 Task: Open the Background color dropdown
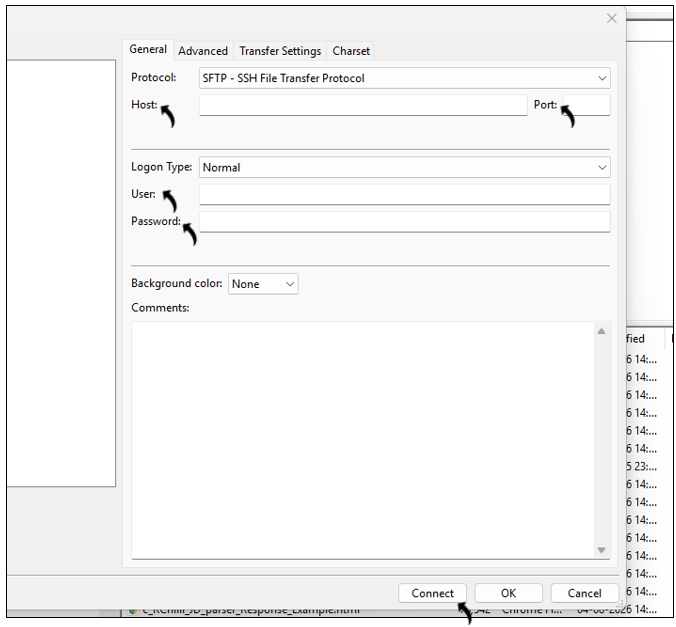coord(263,284)
